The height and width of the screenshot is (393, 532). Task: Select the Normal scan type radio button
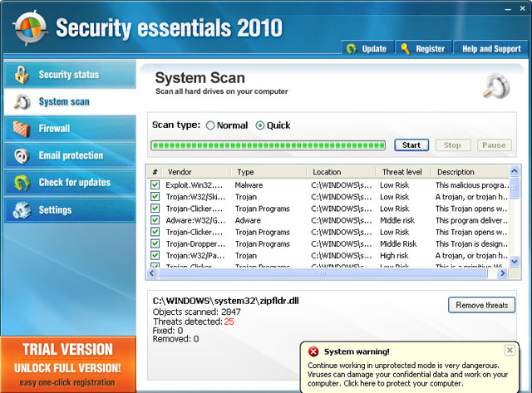[209, 125]
